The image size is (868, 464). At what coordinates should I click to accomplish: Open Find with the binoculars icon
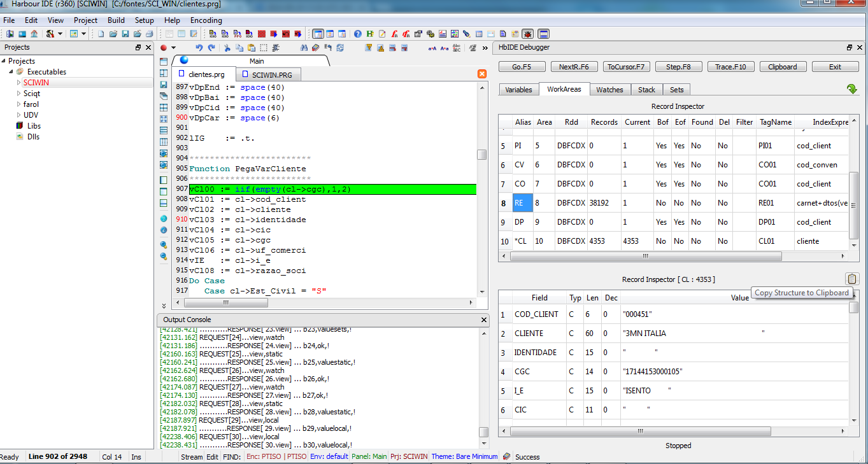[304, 48]
